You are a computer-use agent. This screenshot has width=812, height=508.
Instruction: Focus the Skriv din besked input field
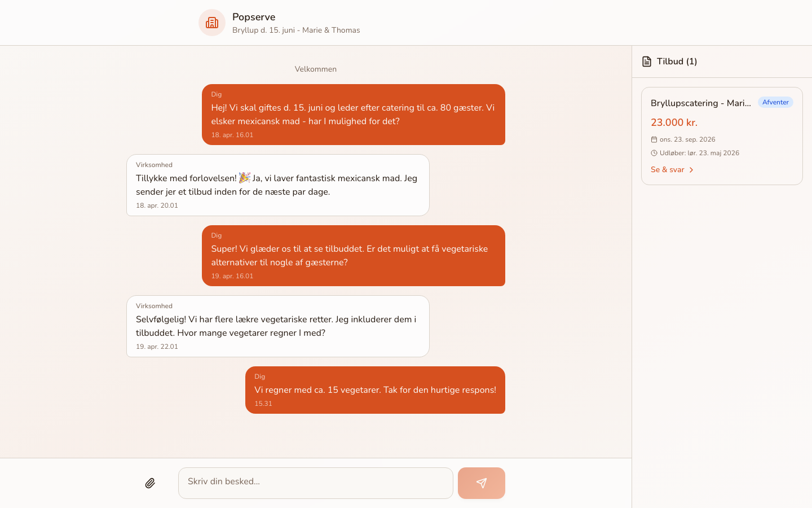(316, 483)
